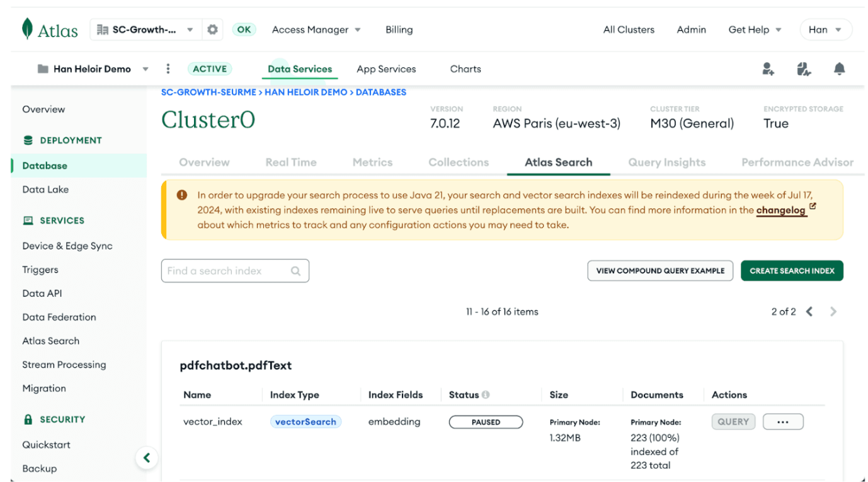Click Create Search Index button
The image size is (868, 482).
[792, 271]
